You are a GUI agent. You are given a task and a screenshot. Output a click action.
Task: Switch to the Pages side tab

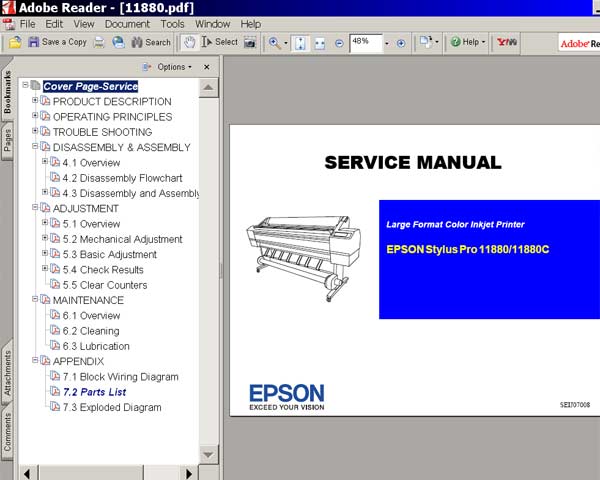(x=7, y=140)
